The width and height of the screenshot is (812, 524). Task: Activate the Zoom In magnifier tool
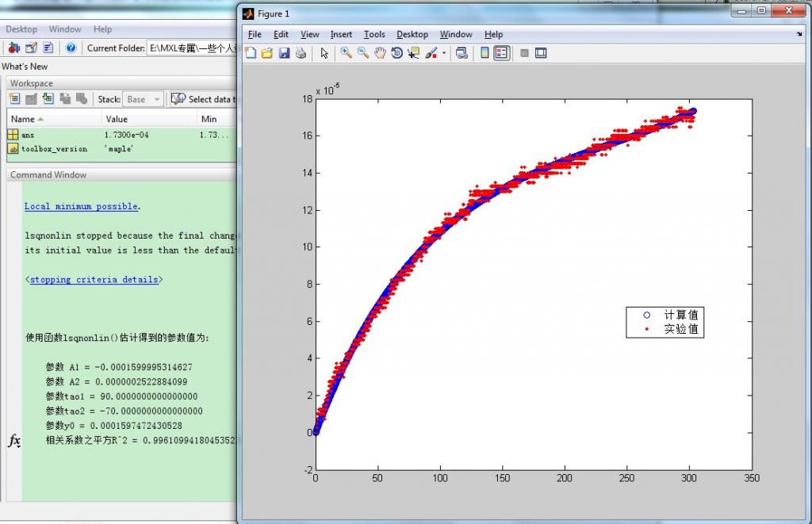[346, 53]
